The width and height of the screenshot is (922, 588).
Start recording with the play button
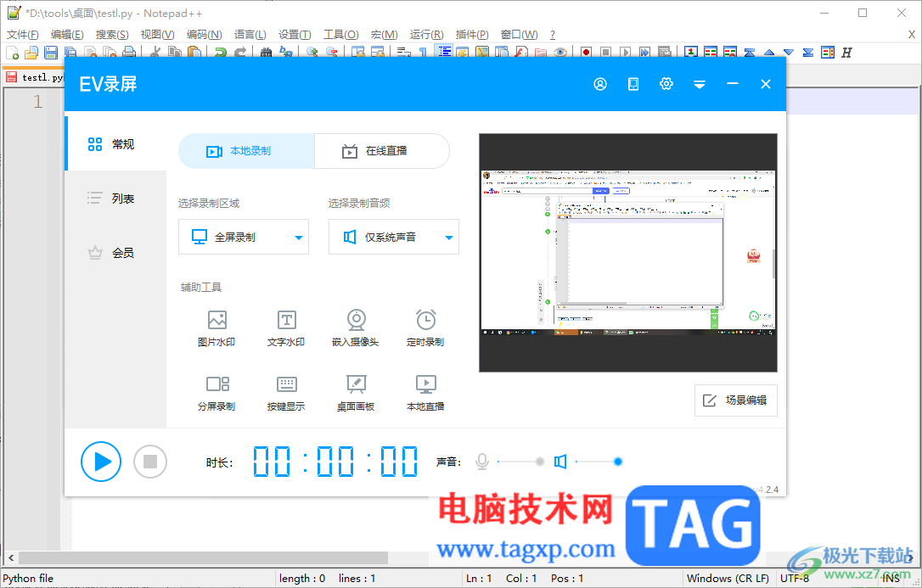click(x=101, y=462)
